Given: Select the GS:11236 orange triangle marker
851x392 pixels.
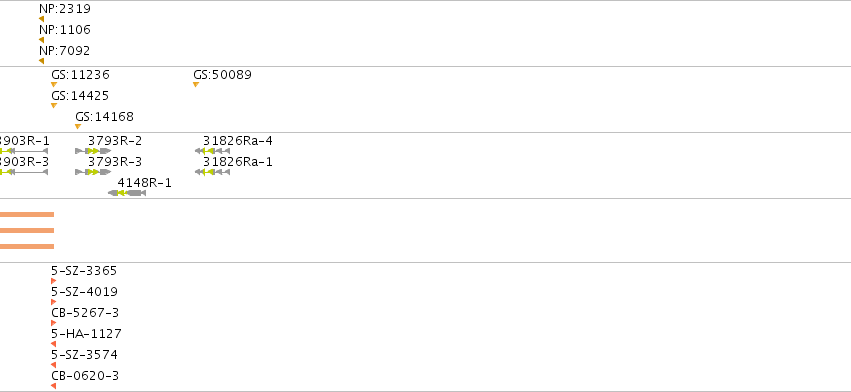Looking at the screenshot, I should point(54,84).
